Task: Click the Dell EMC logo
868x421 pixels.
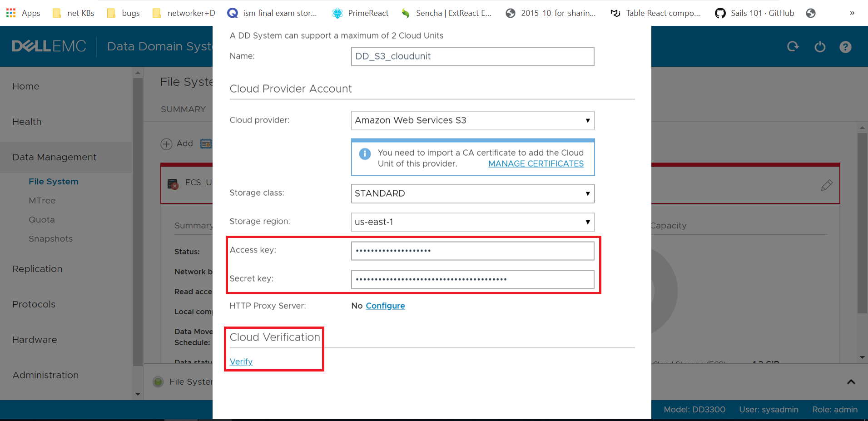Action: pos(49,46)
